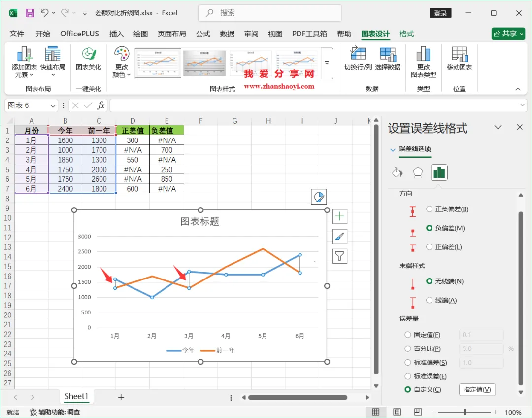Open Error Bar Options bar-chart tab
The height and width of the screenshot is (418, 532).
439,173
